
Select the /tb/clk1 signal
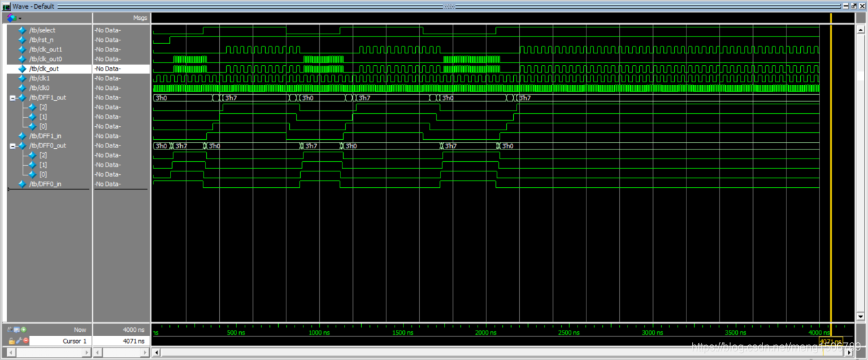tap(39, 78)
